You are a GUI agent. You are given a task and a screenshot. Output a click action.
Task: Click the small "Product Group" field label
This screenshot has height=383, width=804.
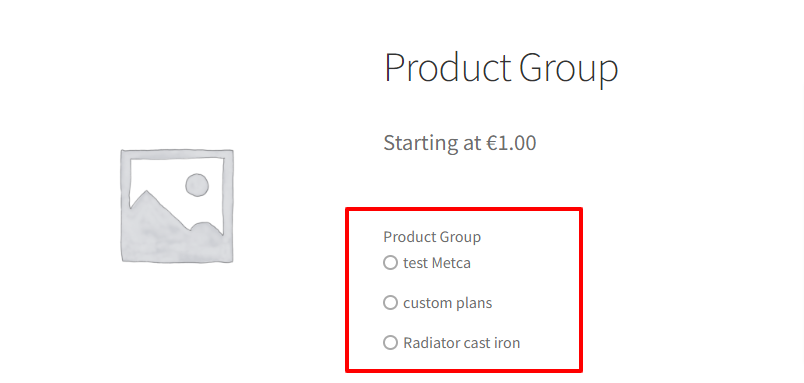432,237
